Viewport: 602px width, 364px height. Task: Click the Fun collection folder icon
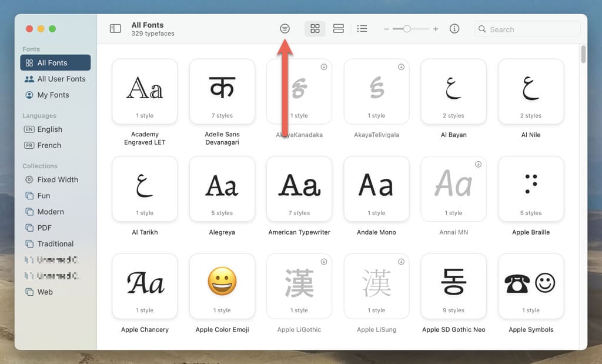point(29,196)
